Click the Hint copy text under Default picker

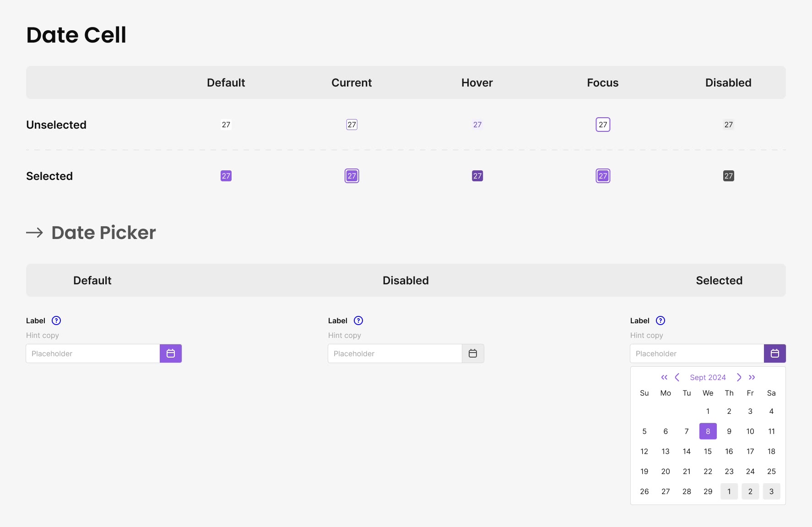coord(43,335)
